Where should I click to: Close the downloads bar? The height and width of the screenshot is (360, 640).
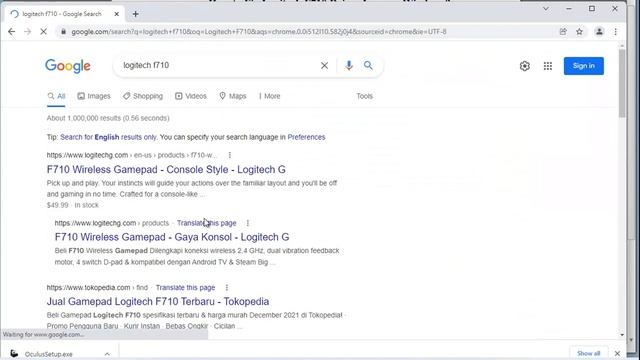pyautogui.click(x=617, y=353)
